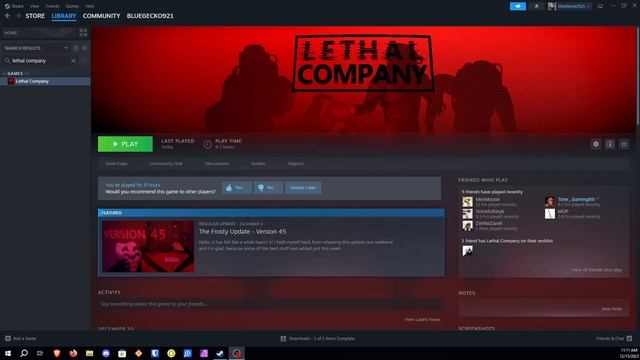Open the notifications bell
The height and width of the screenshot is (360, 640).
[536, 6]
